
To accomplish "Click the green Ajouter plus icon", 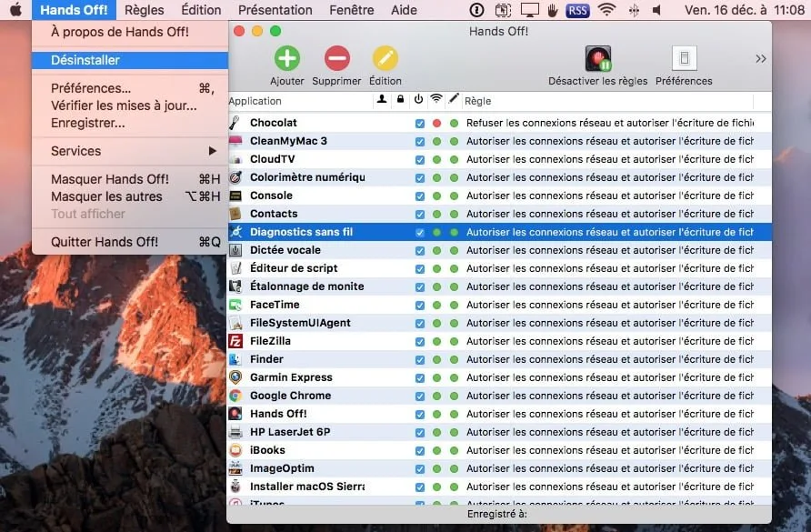I will coord(287,58).
